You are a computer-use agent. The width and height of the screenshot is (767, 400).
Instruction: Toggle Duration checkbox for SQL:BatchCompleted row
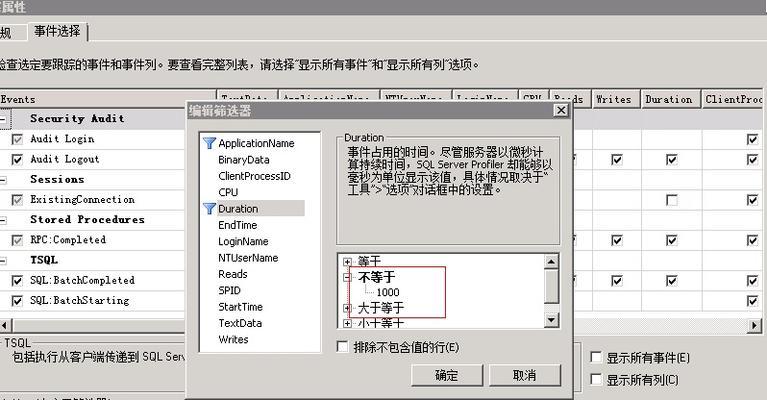(x=672, y=281)
